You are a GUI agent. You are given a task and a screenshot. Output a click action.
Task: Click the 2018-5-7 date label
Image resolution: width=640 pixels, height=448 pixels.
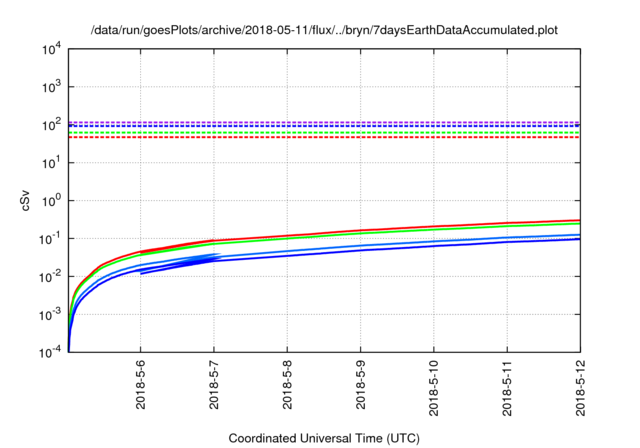click(x=214, y=385)
